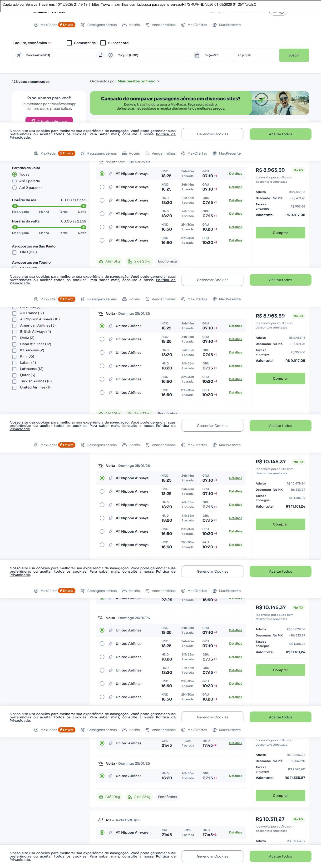
Task: Open the 1 adulto, econômica passenger dropdown
Action: pos(32,43)
